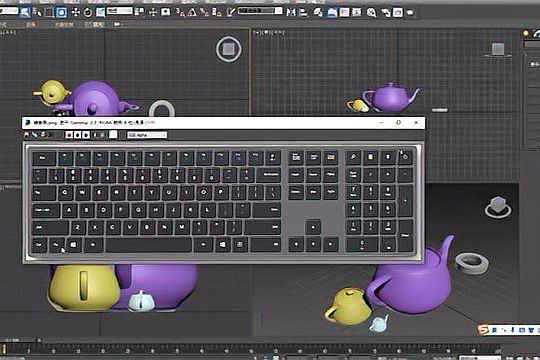540x360 pixels.
Task: Open the reference coordinate system dropdown
Action: pyautogui.click(x=119, y=11)
